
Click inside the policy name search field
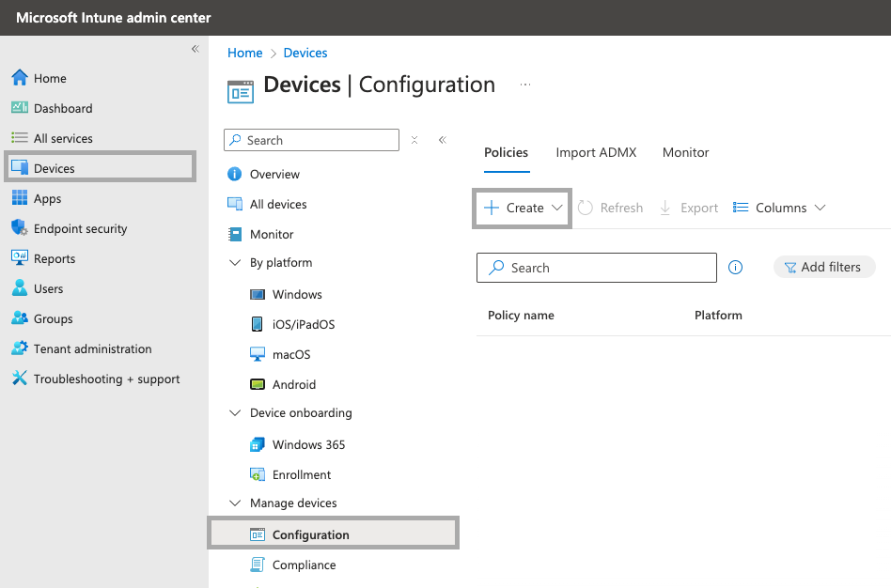pyautogui.click(x=596, y=268)
